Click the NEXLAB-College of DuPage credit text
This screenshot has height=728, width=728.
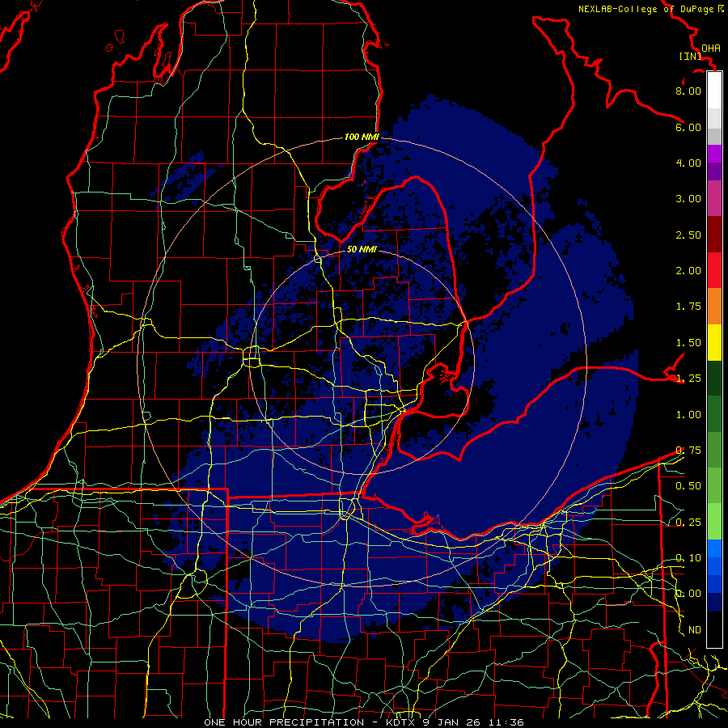(646, 9)
